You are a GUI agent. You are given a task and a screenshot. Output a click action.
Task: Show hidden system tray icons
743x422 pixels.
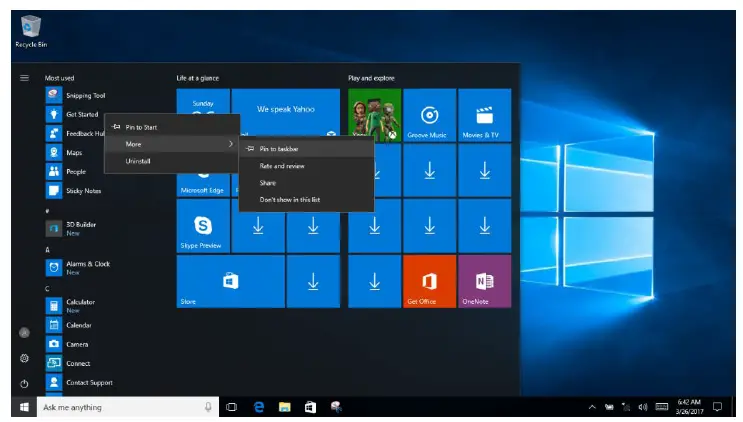point(592,407)
